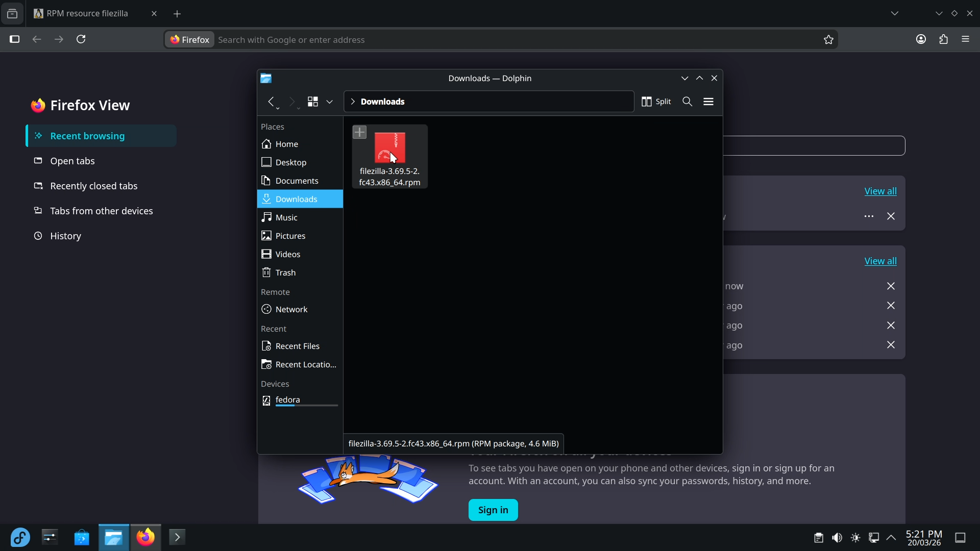This screenshot has width=980, height=551.
Task: Maximize the Dolphin window
Action: (x=700, y=78)
